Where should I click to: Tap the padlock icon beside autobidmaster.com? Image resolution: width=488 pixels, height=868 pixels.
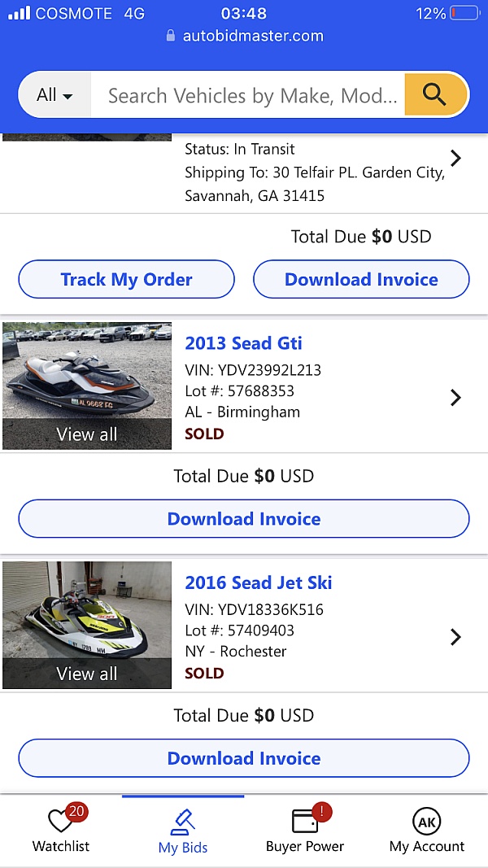pyautogui.click(x=171, y=36)
